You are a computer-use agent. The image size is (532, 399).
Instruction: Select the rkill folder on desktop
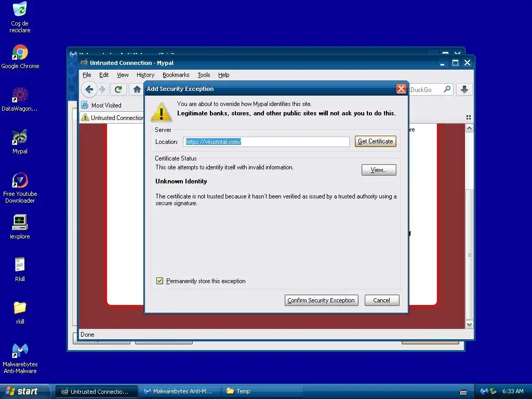pyautogui.click(x=20, y=312)
